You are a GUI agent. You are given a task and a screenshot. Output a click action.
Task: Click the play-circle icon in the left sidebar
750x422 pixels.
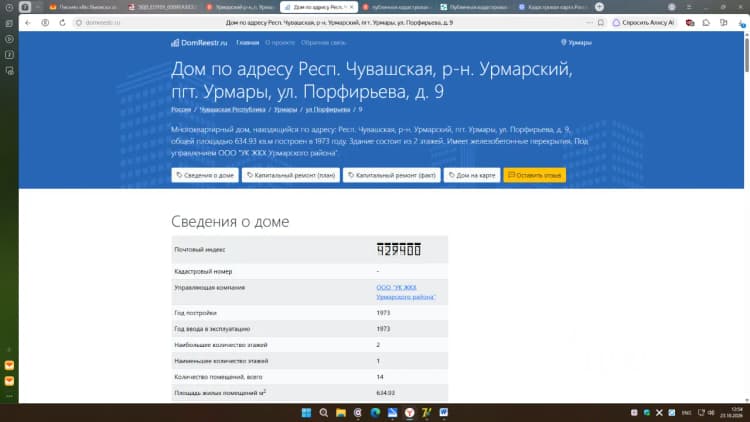coord(9,39)
